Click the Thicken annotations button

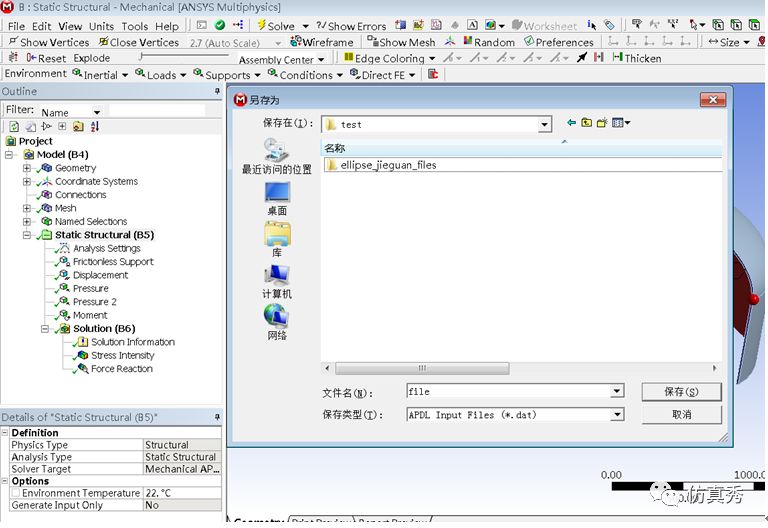click(637, 58)
